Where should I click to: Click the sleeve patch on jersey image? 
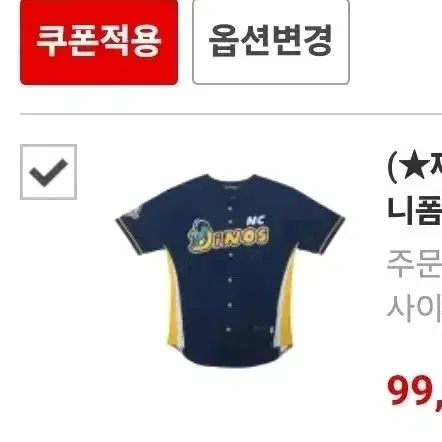(x=132, y=212)
